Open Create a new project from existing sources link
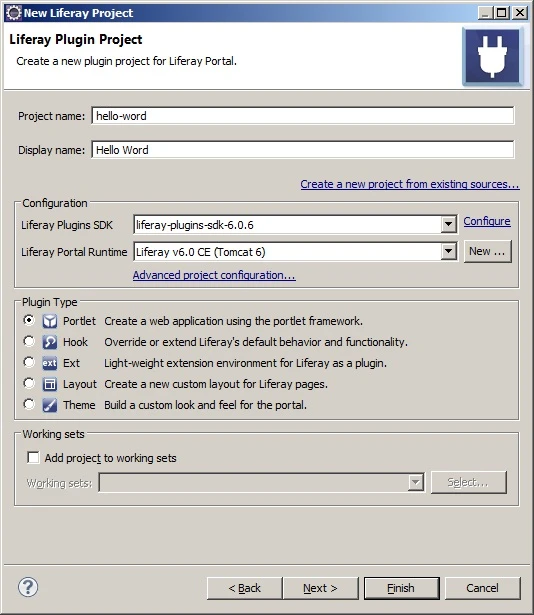This screenshot has height=615, width=534. [410, 184]
